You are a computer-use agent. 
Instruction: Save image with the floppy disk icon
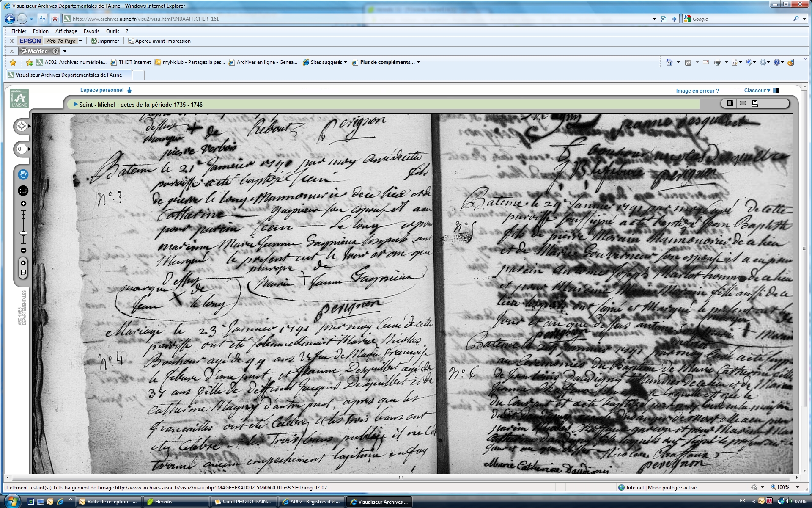(x=23, y=272)
